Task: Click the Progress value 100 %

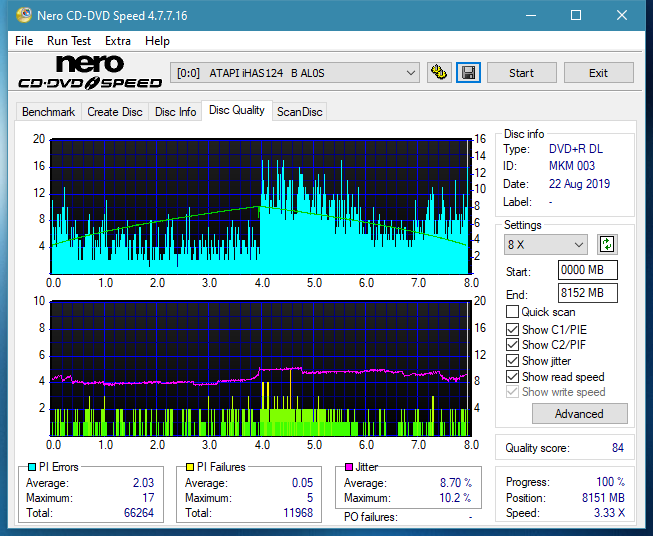Action: coord(611,482)
